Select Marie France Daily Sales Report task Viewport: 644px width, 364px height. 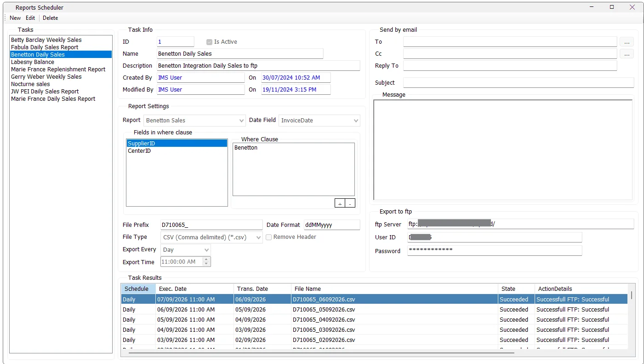click(x=61, y=99)
